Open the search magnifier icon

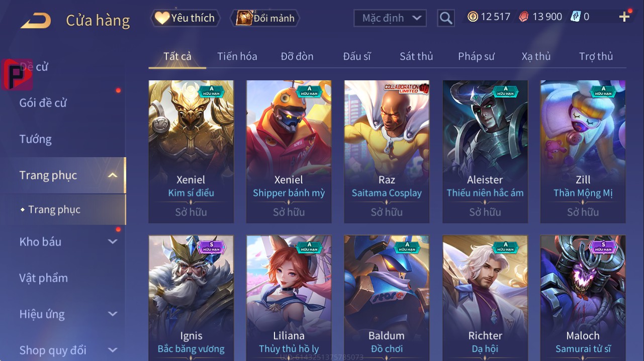point(446,18)
